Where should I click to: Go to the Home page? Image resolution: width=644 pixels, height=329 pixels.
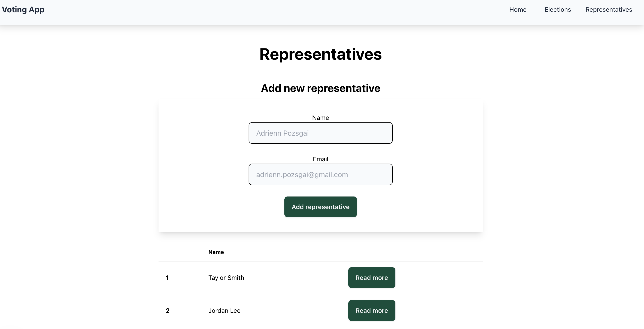point(518,9)
